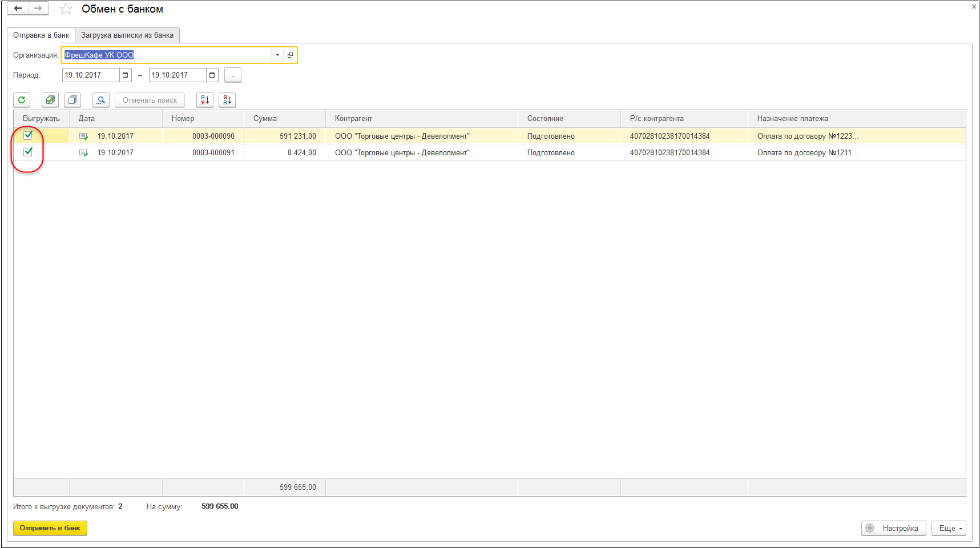Open the Настройка settings button

(893, 528)
